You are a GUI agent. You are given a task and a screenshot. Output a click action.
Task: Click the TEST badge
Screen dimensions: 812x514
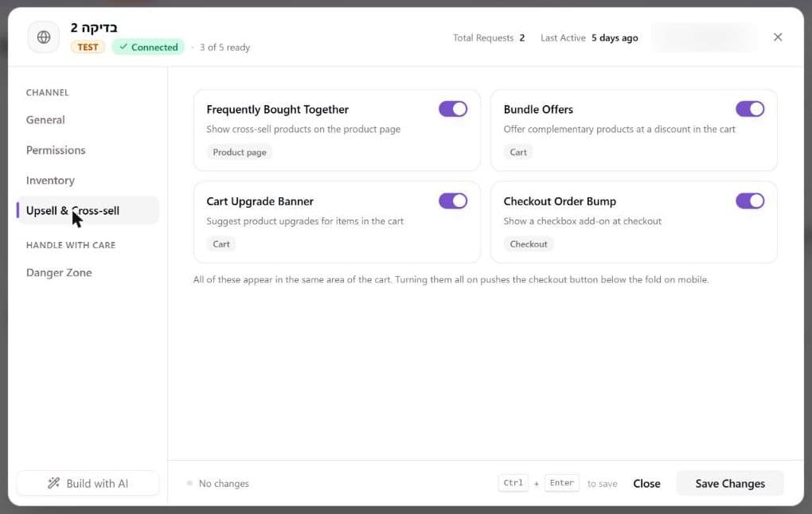click(88, 47)
